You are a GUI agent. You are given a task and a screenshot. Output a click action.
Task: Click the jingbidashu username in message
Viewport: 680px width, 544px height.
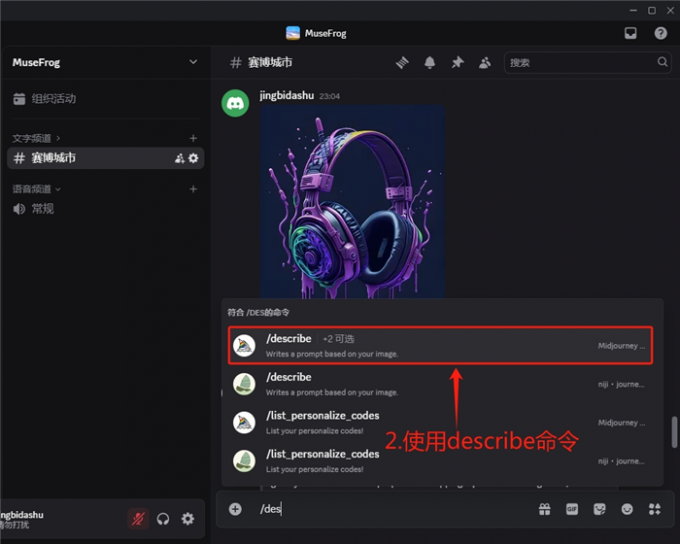click(x=287, y=95)
